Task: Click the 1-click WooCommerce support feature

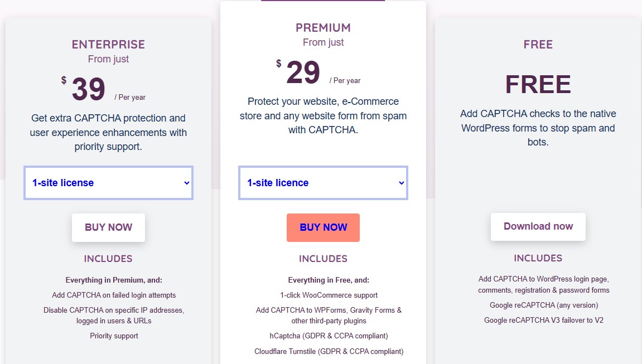Action: coord(329,295)
